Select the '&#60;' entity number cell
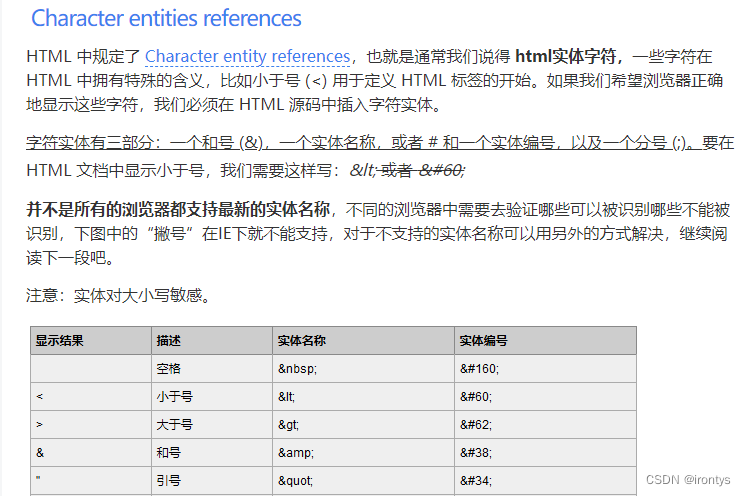The image size is (746, 496). [x=545, y=397]
